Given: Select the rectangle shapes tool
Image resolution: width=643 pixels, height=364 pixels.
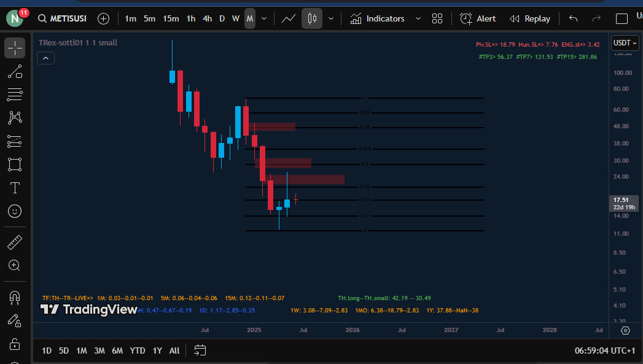Looking at the screenshot, I should point(15,165).
